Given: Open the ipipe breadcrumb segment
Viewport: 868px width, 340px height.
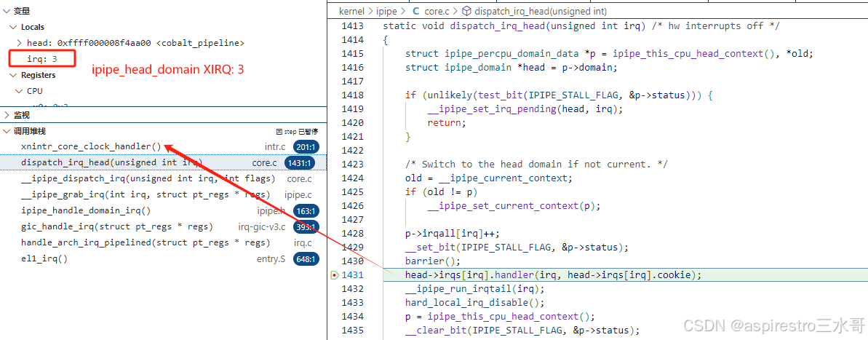Looking at the screenshot, I should tap(386, 11).
